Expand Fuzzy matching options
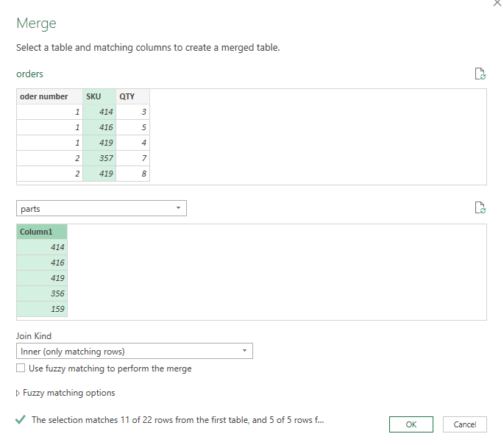Screen dimensions: 504x445 pyautogui.click(x=65, y=393)
